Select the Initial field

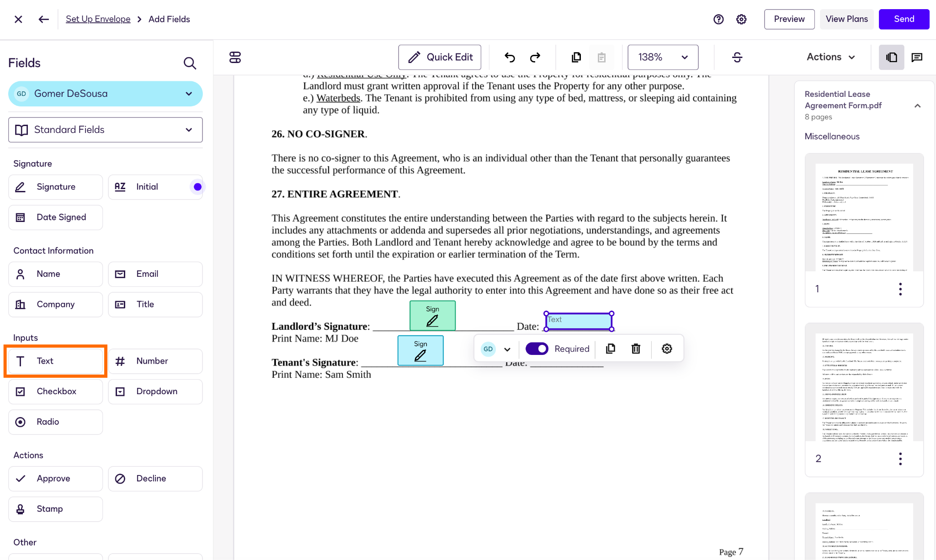155,187
